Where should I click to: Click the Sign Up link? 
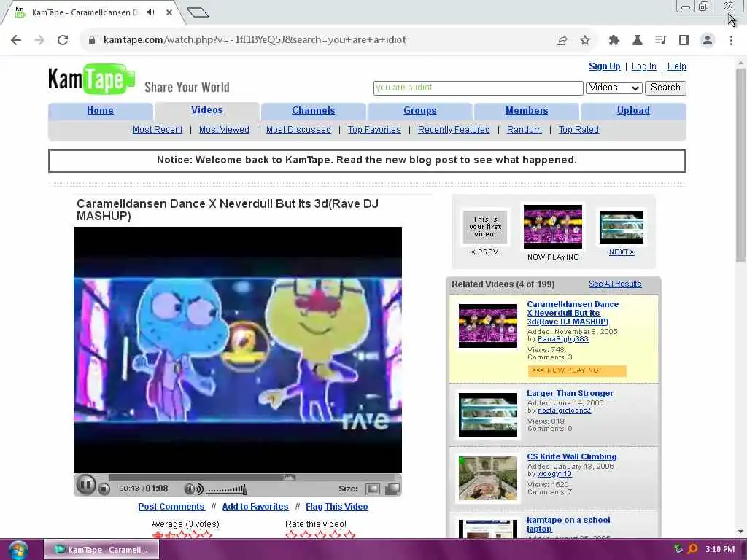(x=605, y=66)
